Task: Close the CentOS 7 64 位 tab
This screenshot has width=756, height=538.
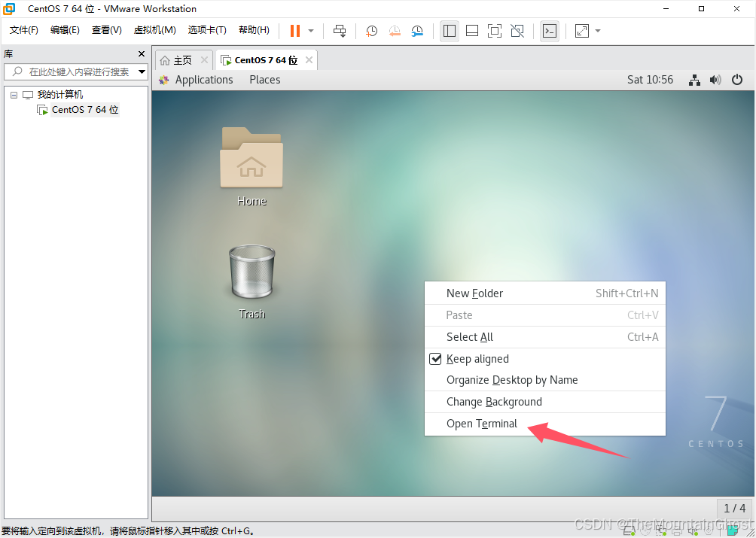Action: click(x=309, y=59)
